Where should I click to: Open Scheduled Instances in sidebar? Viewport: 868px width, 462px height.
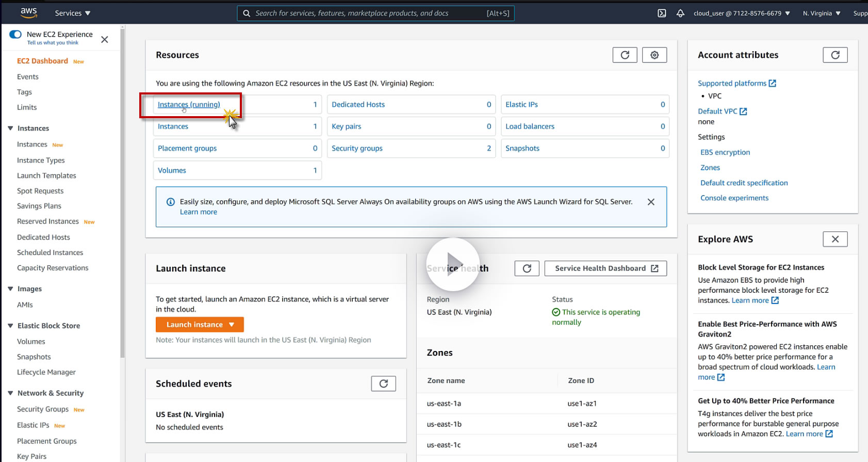coord(50,252)
